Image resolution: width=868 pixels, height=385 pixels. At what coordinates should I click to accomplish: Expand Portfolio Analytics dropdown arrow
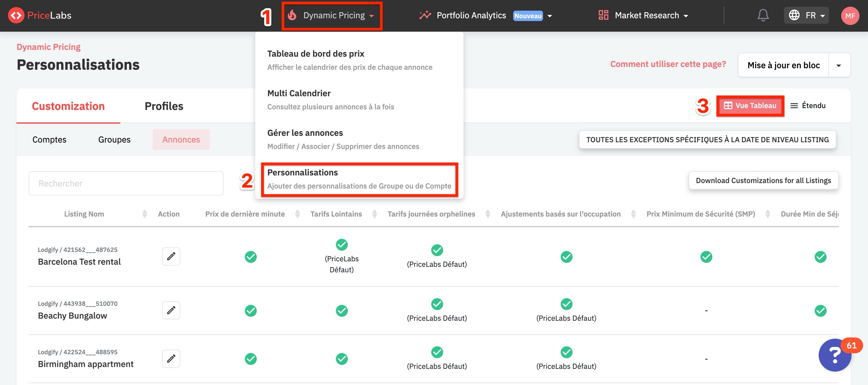pos(549,16)
